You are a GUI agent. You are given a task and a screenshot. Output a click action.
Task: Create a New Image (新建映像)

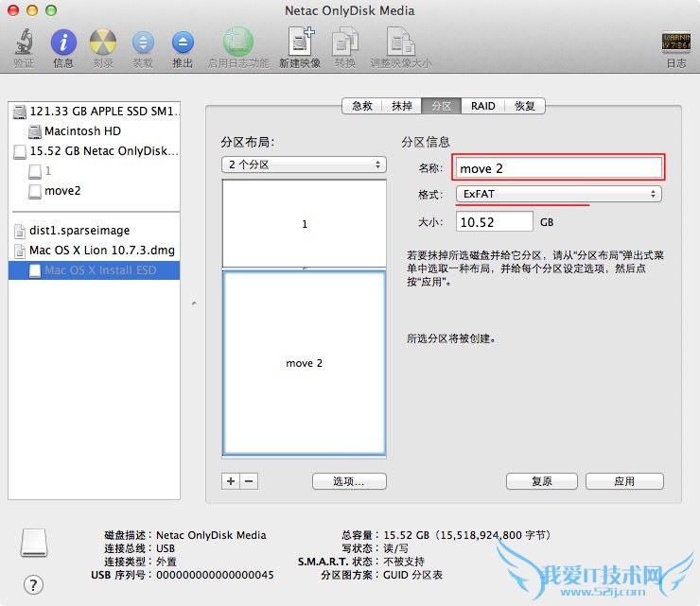click(300, 42)
